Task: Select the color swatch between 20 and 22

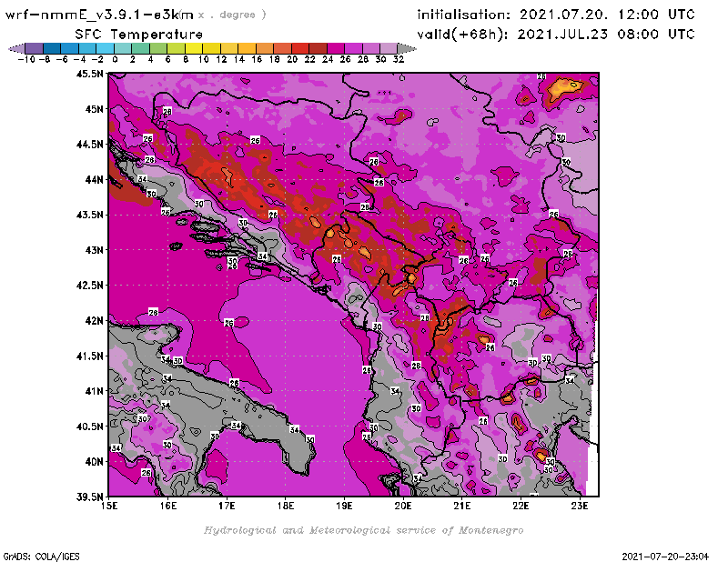Action: pyautogui.click(x=300, y=47)
